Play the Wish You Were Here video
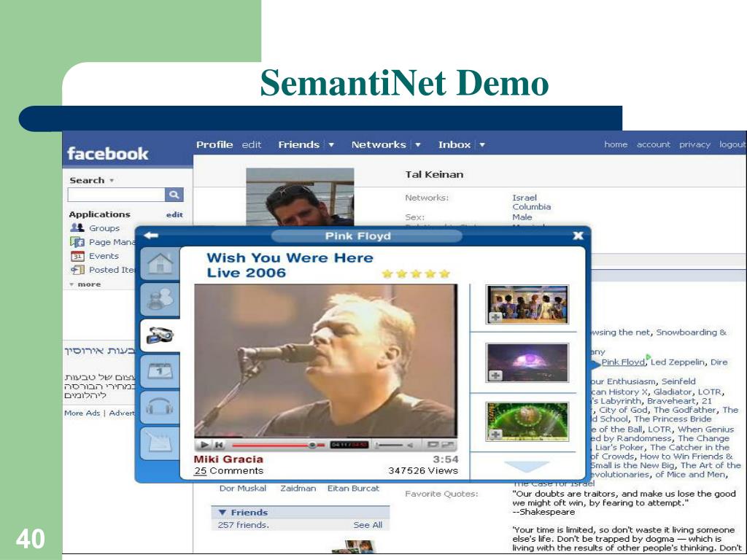This screenshot has height=560, width=747. click(204, 445)
